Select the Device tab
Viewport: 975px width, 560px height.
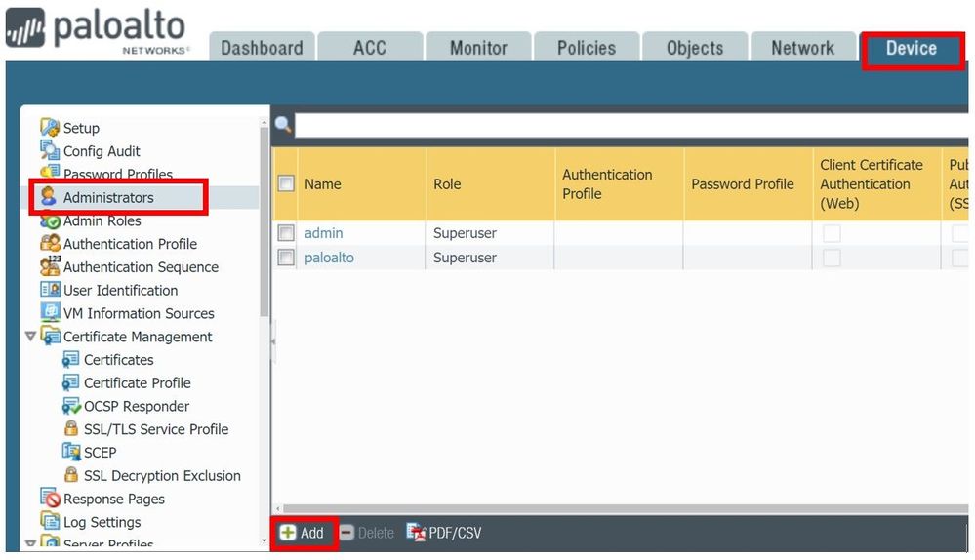coord(912,49)
